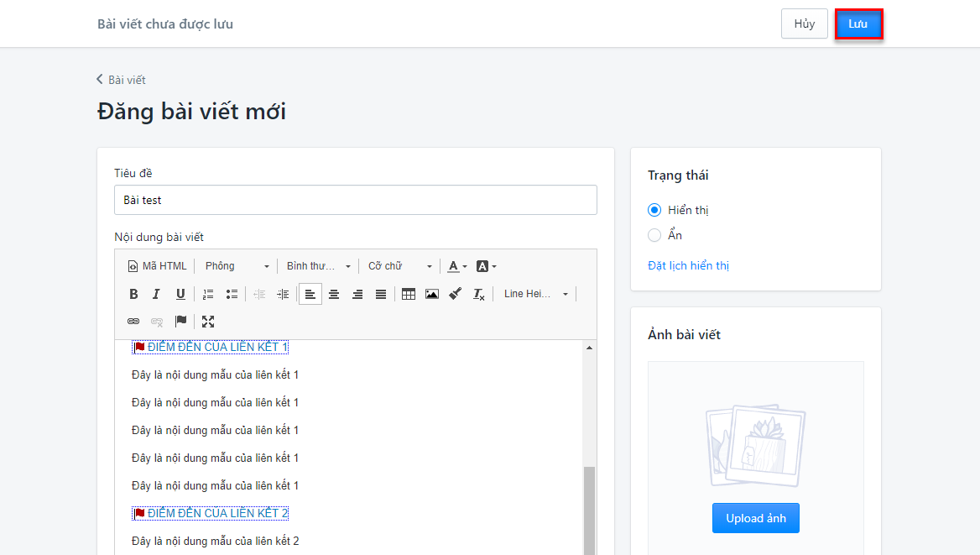980x555 pixels.
Task: Click the Tiêu đề input field
Action: 356,200
